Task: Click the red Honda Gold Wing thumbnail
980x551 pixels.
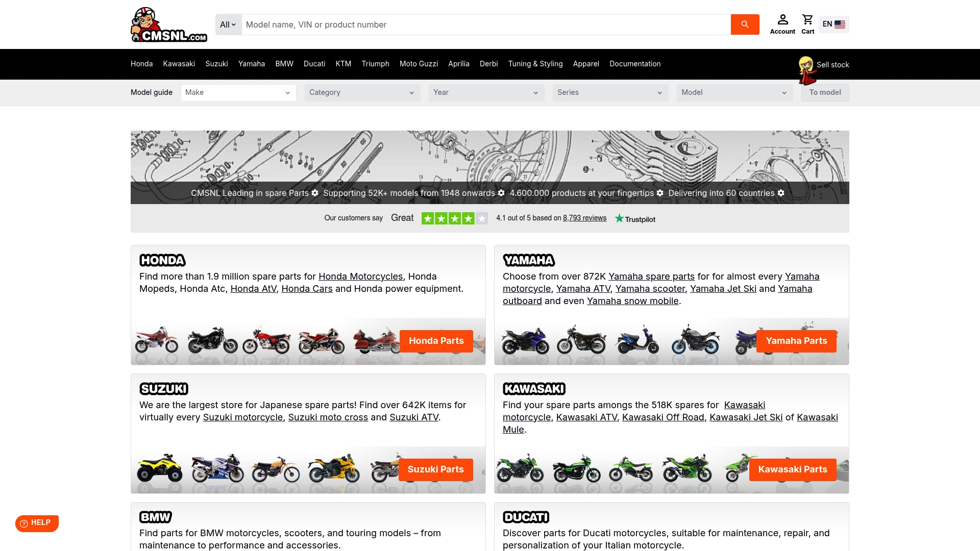Action: (x=376, y=340)
